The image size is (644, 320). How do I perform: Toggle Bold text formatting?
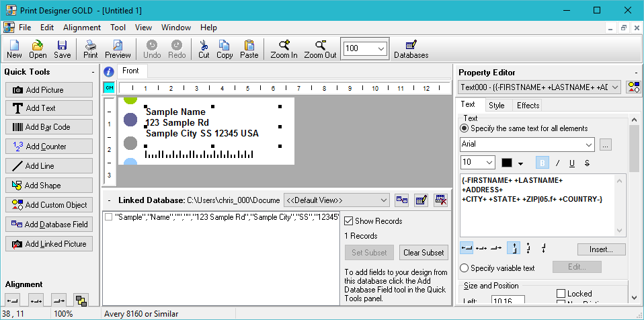click(x=542, y=163)
